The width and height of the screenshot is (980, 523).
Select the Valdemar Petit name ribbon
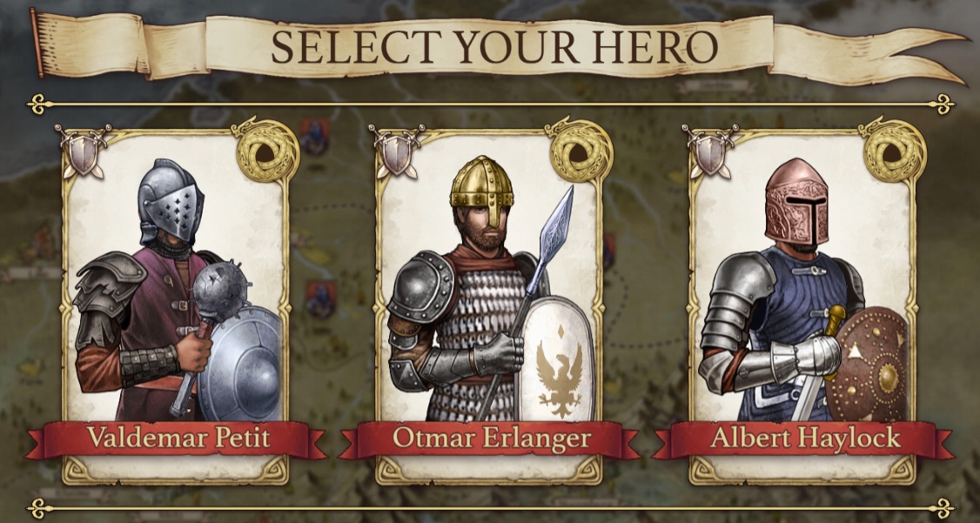point(177,439)
